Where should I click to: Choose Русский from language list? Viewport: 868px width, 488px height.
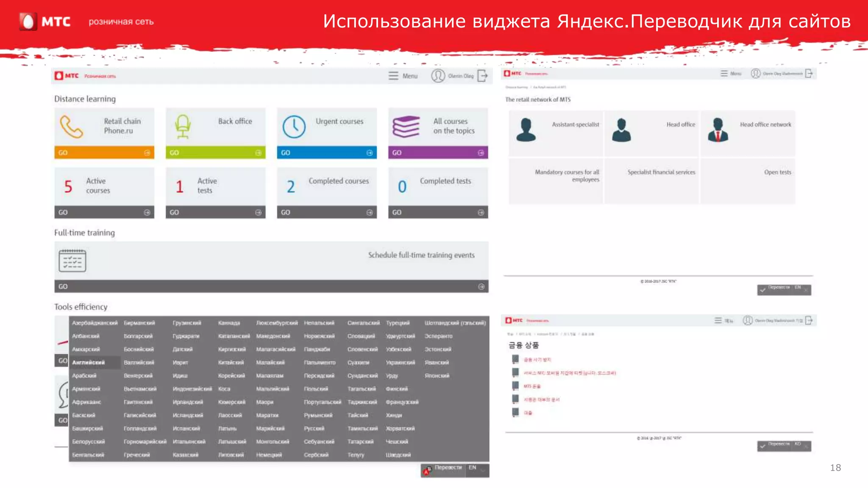(314, 429)
